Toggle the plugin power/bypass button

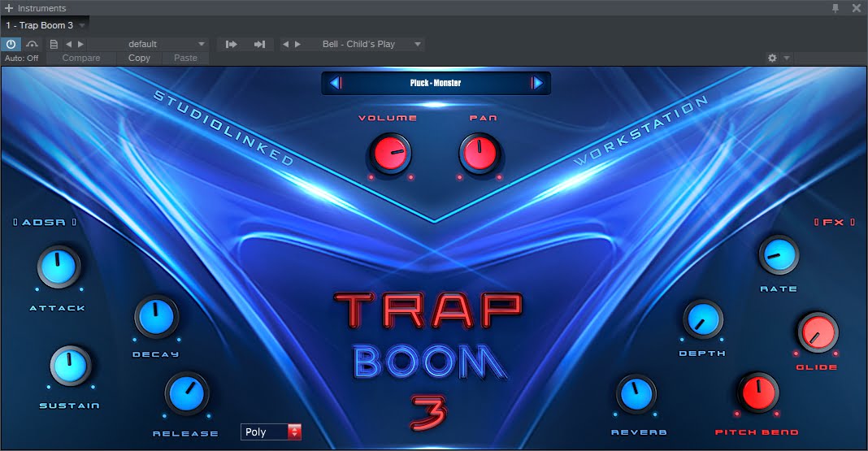click(x=11, y=44)
